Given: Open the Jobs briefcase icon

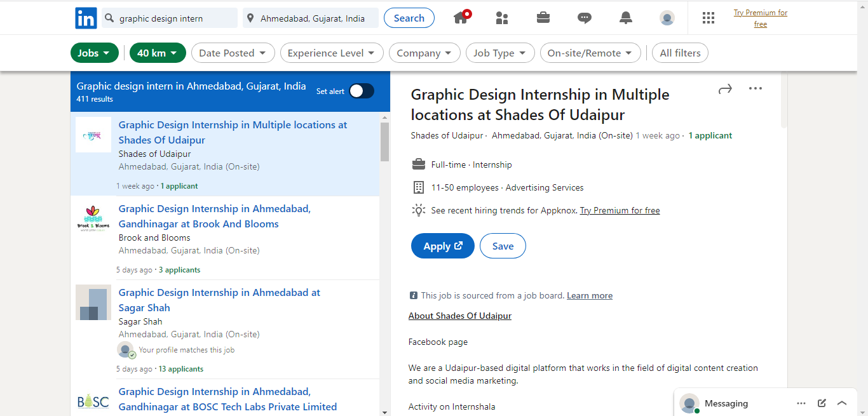Looking at the screenshot, I should click(543, 18).
